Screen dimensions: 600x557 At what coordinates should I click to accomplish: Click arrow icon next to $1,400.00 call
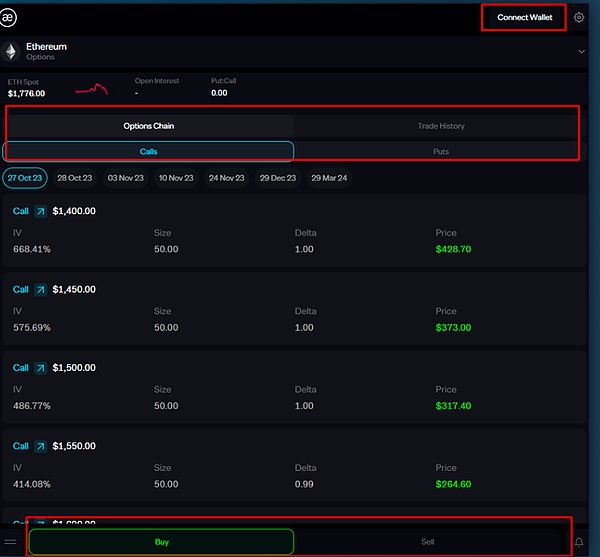41,211
